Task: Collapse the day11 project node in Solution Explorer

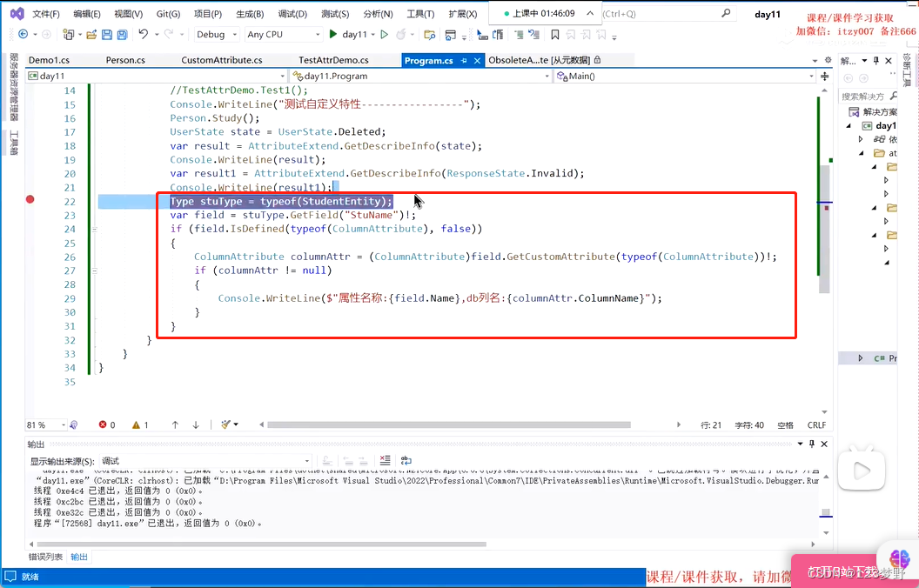Action: click(849, 126)
